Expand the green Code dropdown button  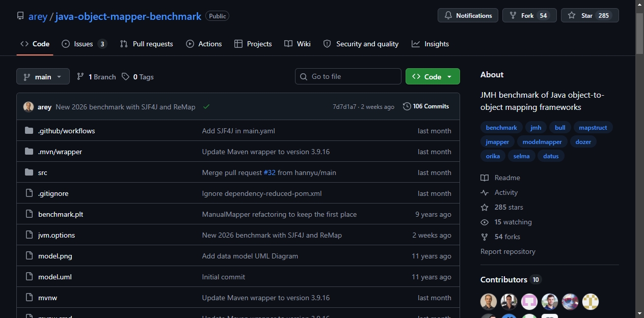433,76
